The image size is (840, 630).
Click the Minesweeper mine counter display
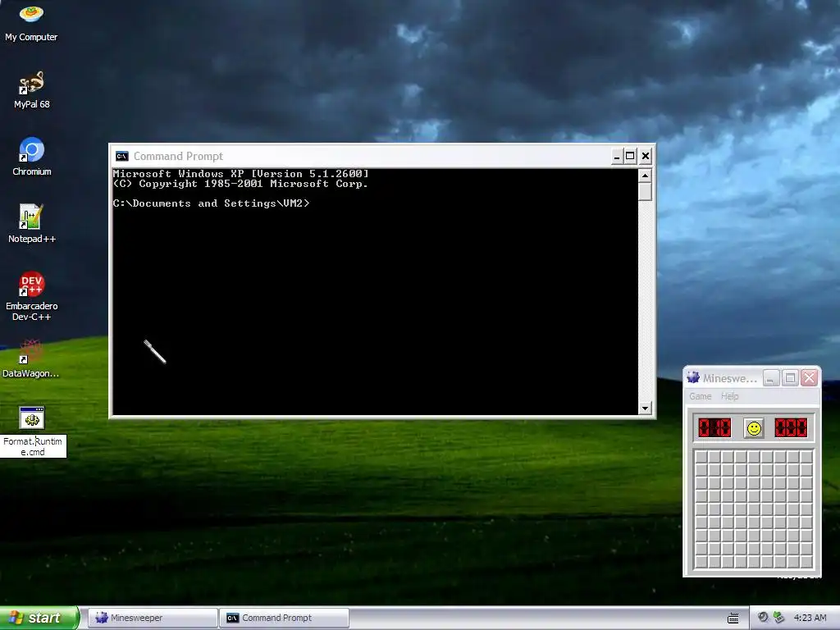[714, 427]
